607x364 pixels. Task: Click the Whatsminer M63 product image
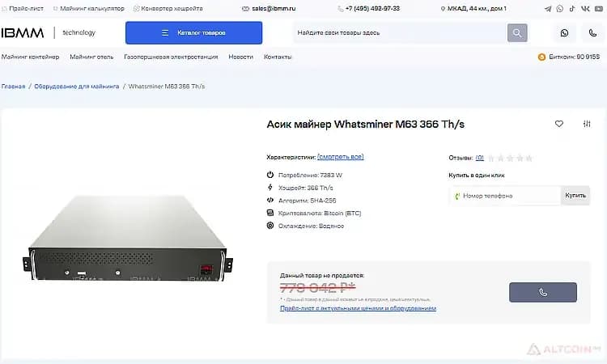tap(128, 237)
